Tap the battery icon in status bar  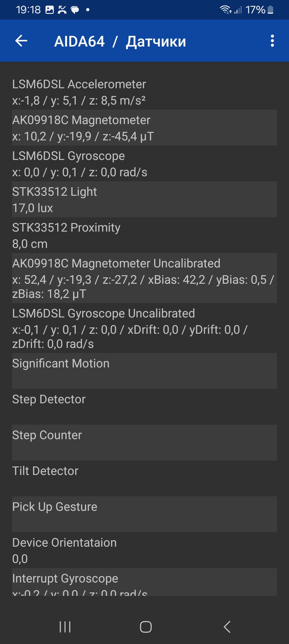271,10
